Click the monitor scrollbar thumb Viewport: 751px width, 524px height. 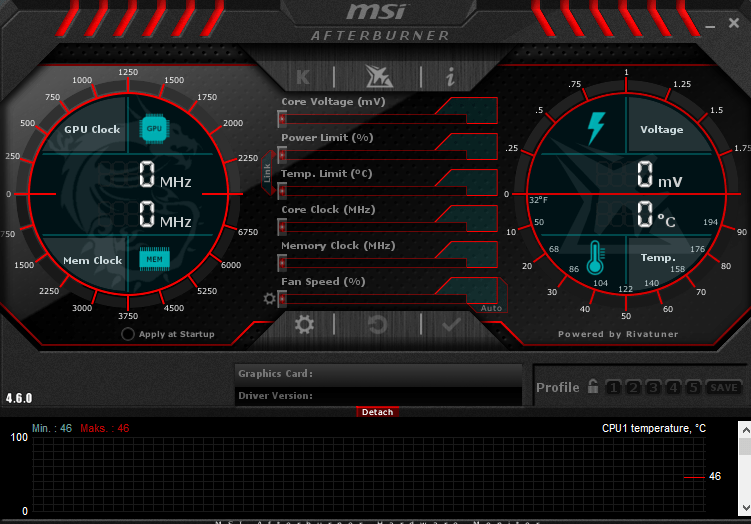pyautogui.click(x=745, y=446)
